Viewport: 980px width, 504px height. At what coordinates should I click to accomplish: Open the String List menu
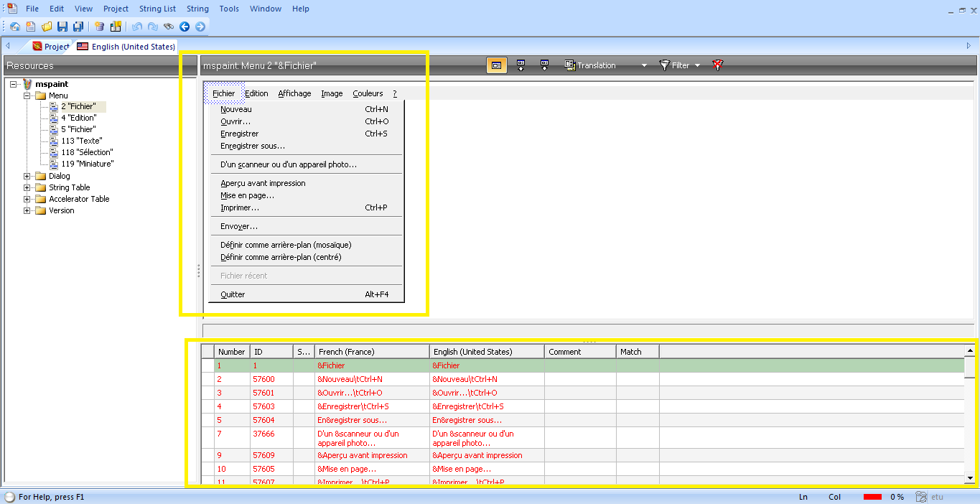(157, 9)
